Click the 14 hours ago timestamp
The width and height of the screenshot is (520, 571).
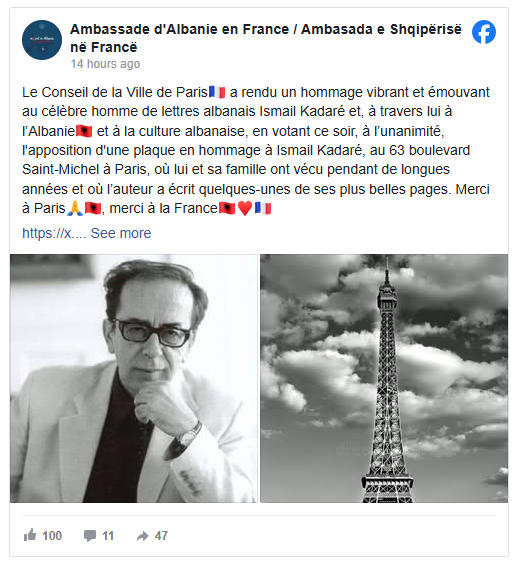(x=105, y=64)
